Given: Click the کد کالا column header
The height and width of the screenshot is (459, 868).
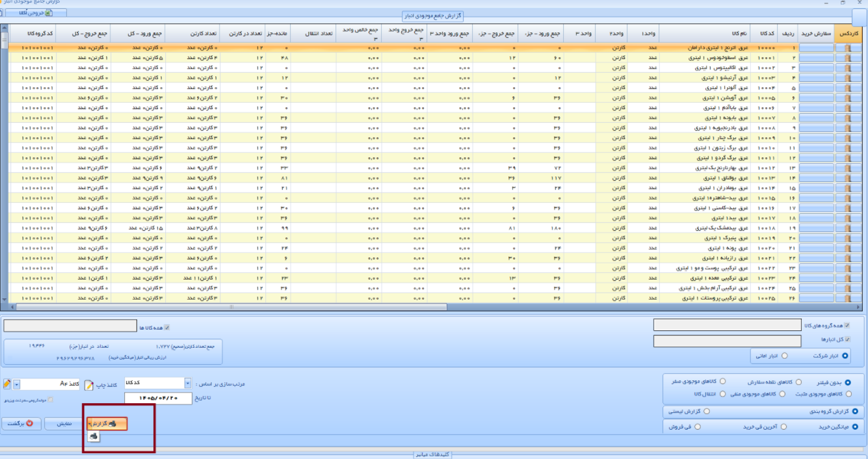Looking at the screenshot, I should pyautogui.click(x=765, y=33).
